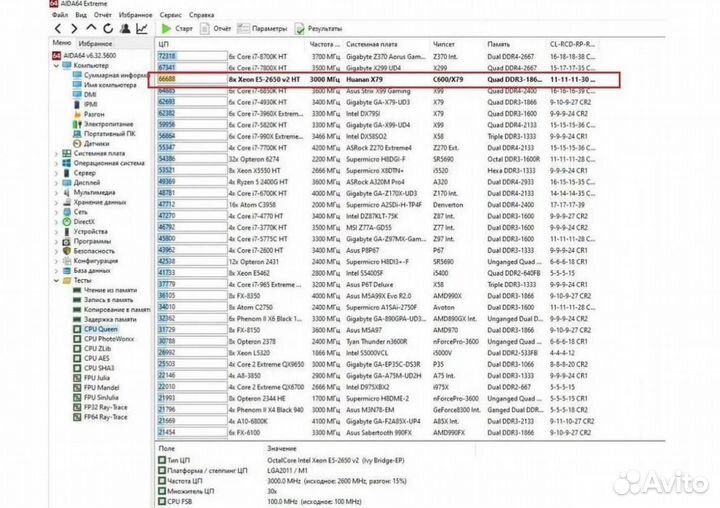
Task: Select Портативный ПК tree item
Action: point(104,134)
